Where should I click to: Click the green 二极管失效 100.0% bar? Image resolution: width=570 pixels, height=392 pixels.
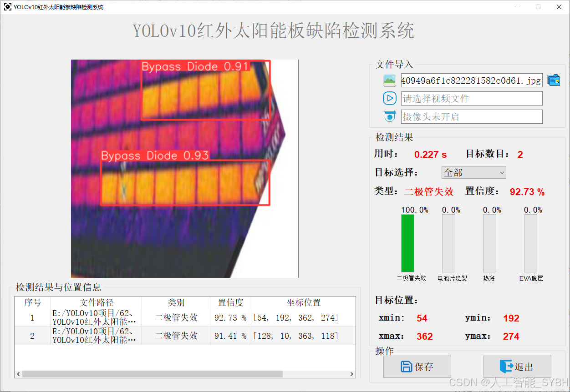click(x=407, y=243)
